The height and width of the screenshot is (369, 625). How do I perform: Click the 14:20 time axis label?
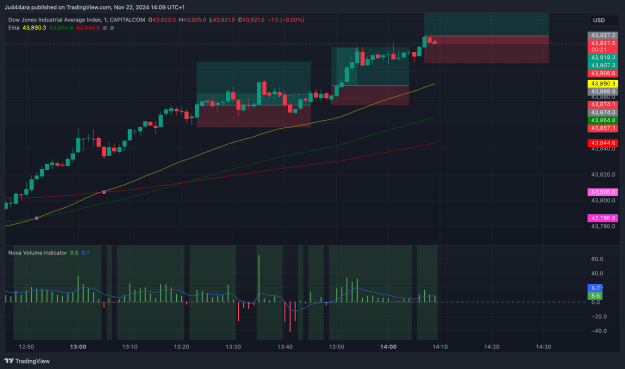(x=491, y=347)
